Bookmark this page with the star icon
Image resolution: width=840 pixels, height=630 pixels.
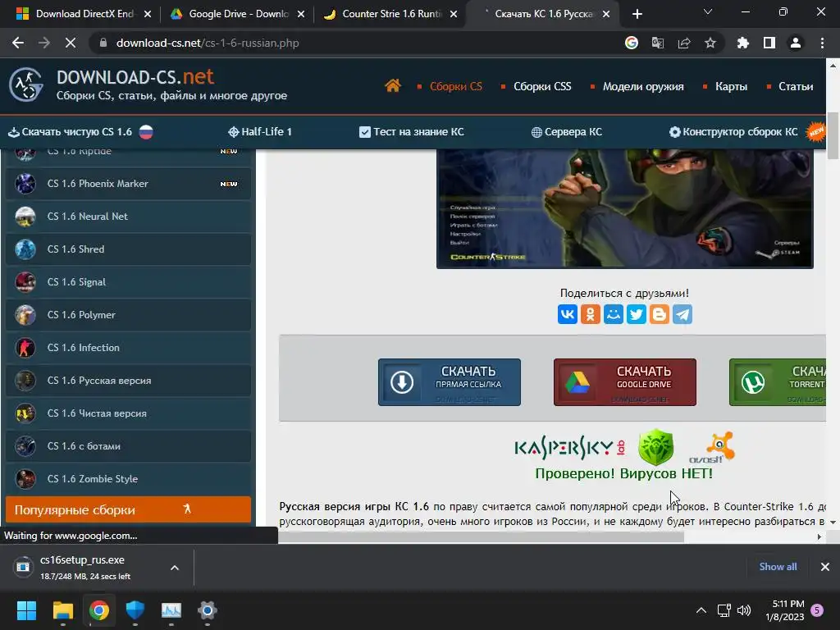pos(710,43)
